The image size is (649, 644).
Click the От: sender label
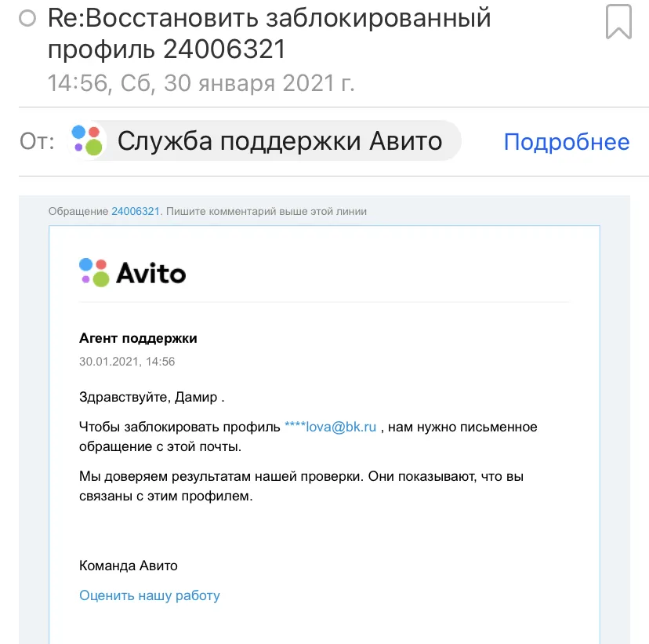[x=37, y=141]
